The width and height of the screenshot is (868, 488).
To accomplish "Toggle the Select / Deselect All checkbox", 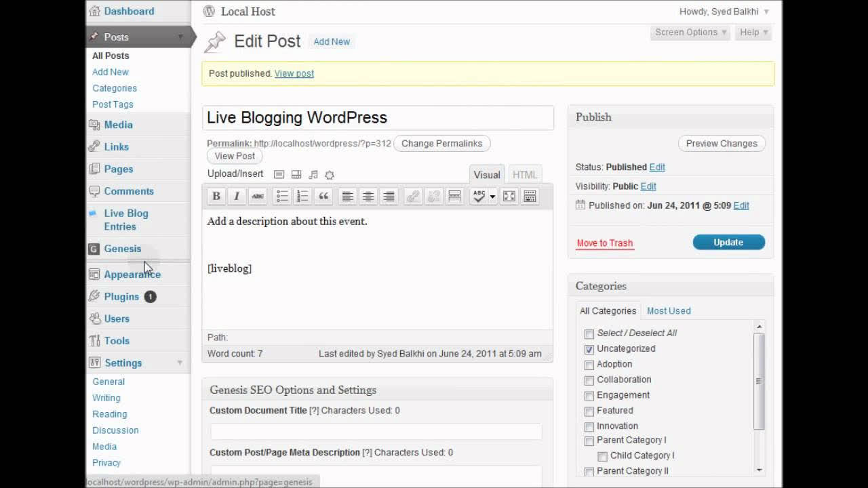I will pyautogui.click(x=589, y=333).
